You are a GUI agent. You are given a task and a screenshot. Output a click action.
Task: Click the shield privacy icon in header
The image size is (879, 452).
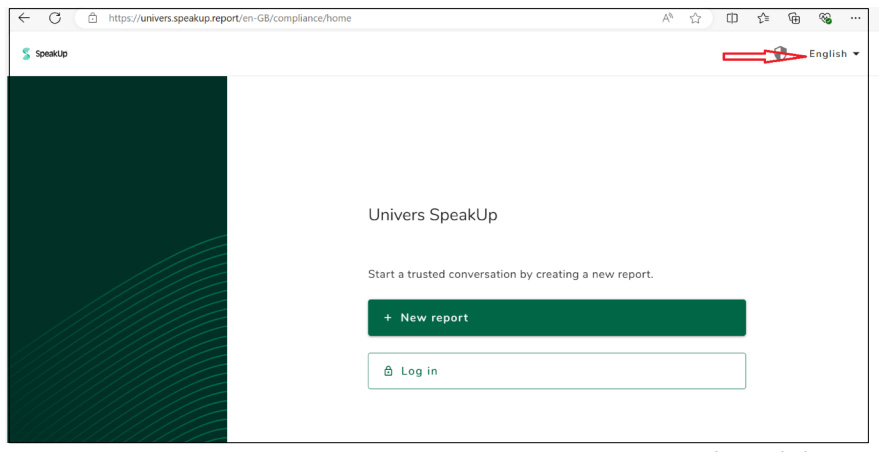point(780,54)
